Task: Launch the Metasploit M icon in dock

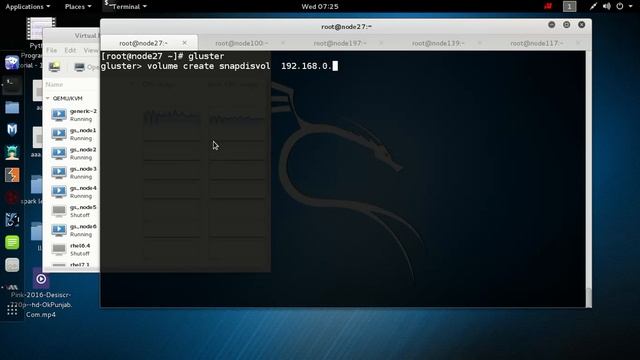Action: click(12, 129)
